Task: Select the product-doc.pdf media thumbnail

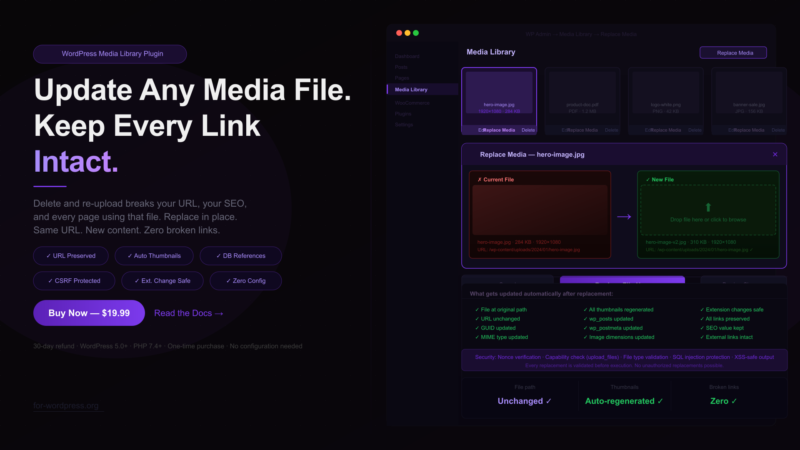Action: [x=582, y=93]
